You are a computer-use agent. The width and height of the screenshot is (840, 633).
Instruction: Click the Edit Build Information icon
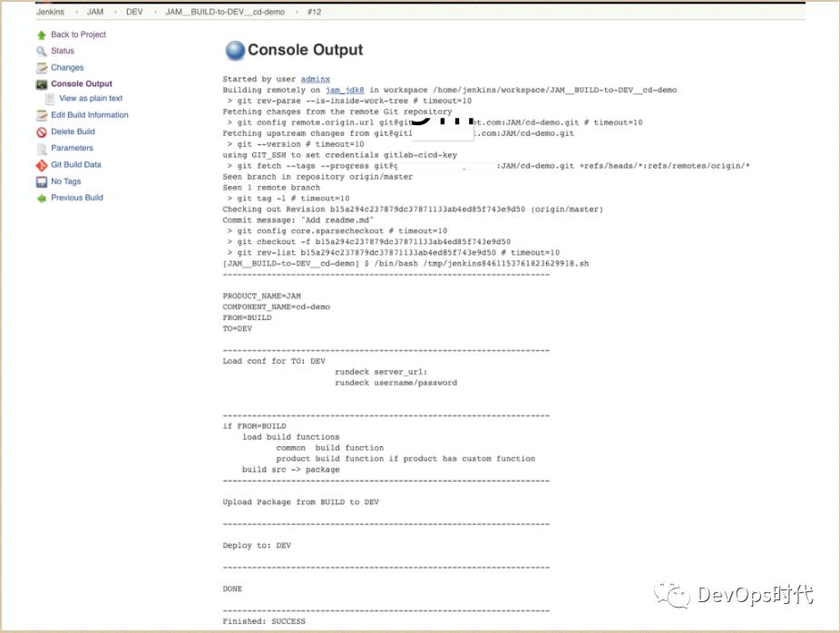41,116
